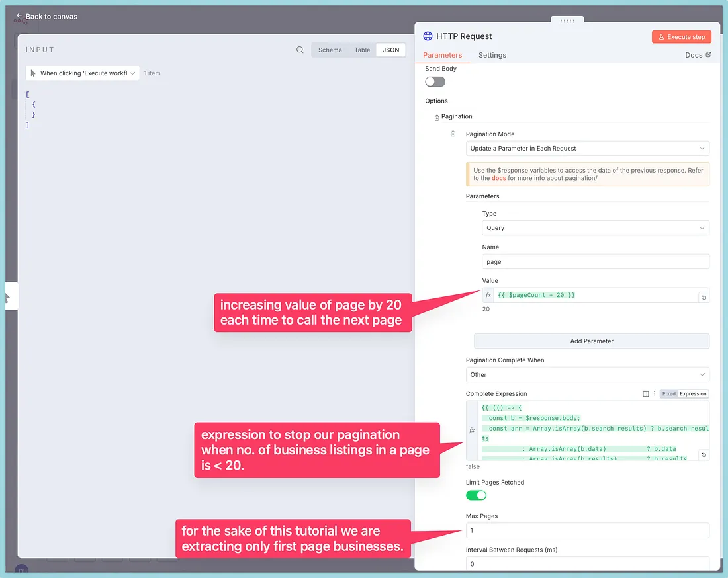The width and height of the screenshot is (728, 578).
Task: Delete the Pagination option via trash icon
Action: 436,118
